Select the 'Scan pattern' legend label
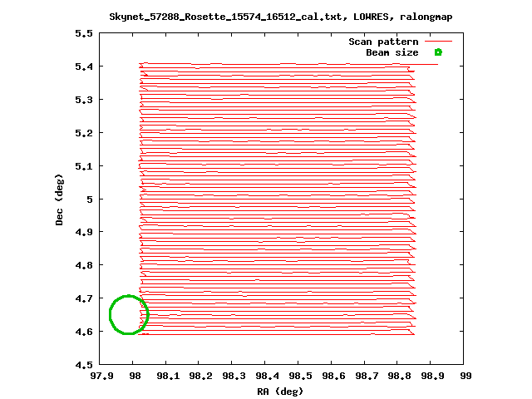The width and height of the screenshot is (532, 399). tap(383, 42)
